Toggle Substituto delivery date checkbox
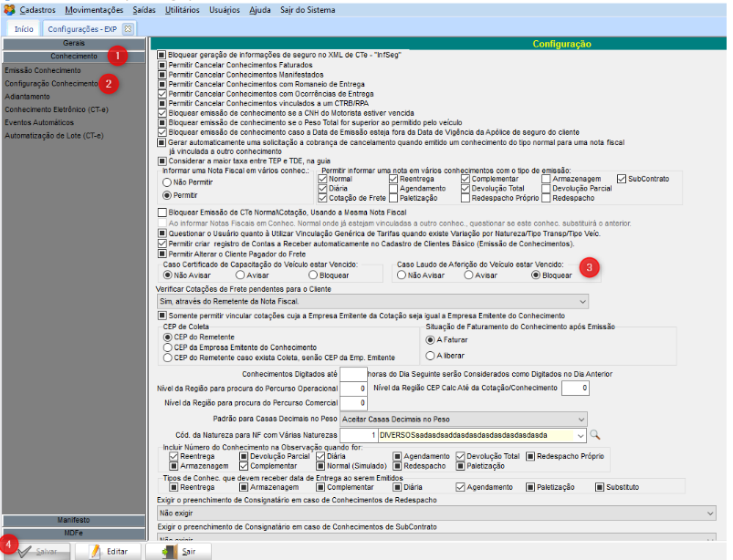The image size is (733, 560). click(600, 487)
